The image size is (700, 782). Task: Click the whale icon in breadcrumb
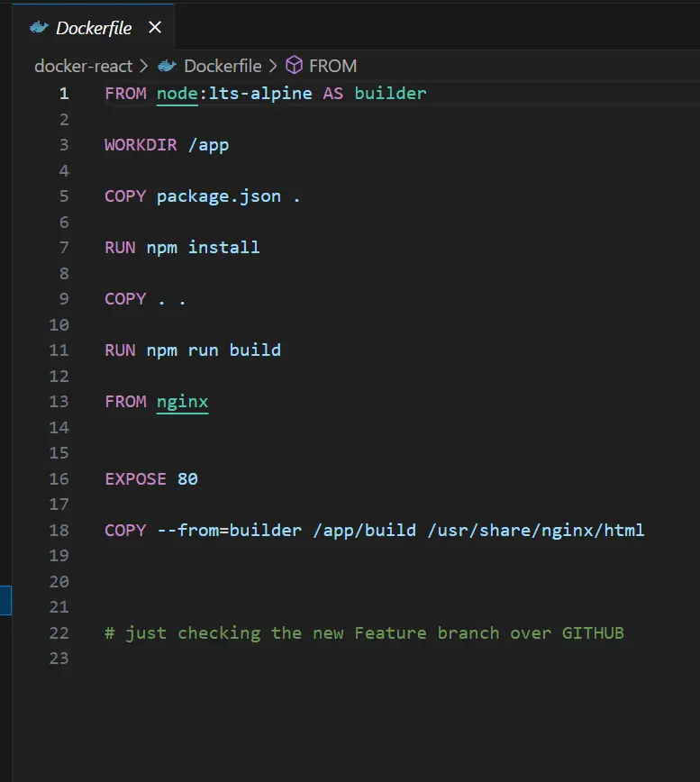click(167, 66)
